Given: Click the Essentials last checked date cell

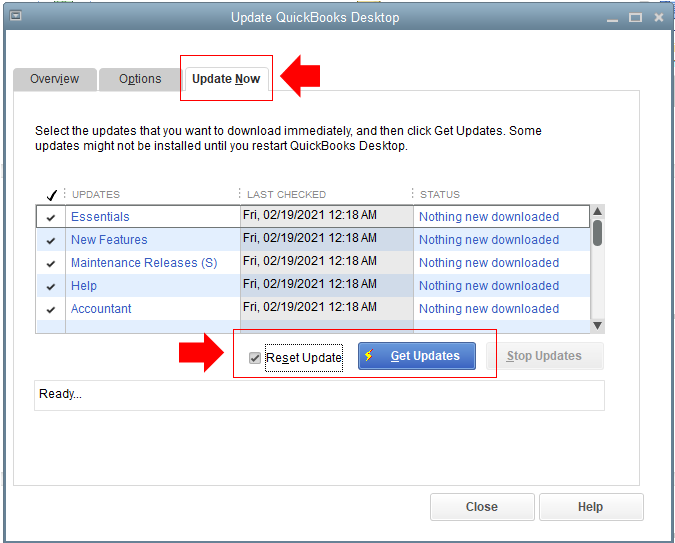Looking at the screenshot, I should (x=327, y=216).
